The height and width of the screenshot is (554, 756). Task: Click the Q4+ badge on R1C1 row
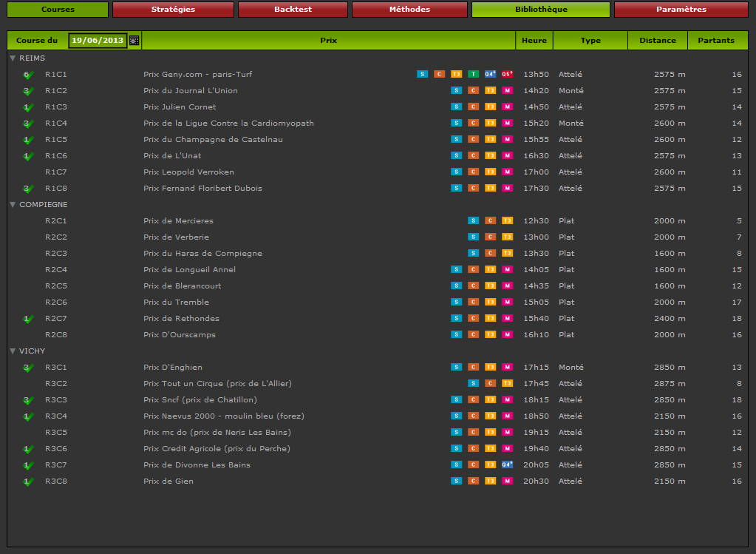coord(490,74)
